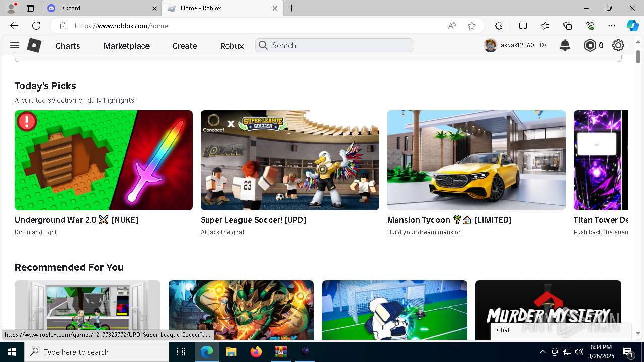
Task: Open the split screen icon
Action: click(x=523, y=26)
